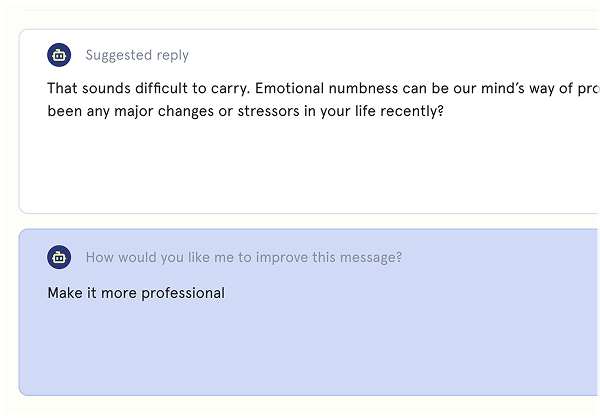Click the word 'been' starting the second reply line
Viewport: 600px width, 418px height.
[64, 111]
